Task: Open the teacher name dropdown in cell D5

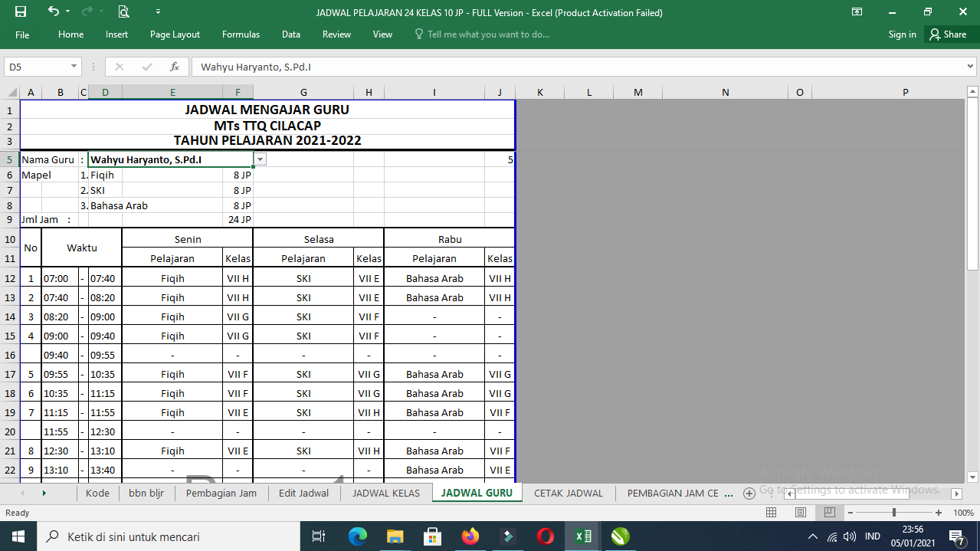Action: pyautogui.click(x=261, y=159)
